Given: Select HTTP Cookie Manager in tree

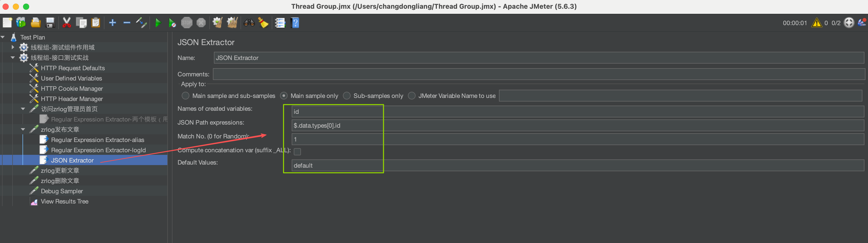Looking at the screenshot, I should 72,89.
